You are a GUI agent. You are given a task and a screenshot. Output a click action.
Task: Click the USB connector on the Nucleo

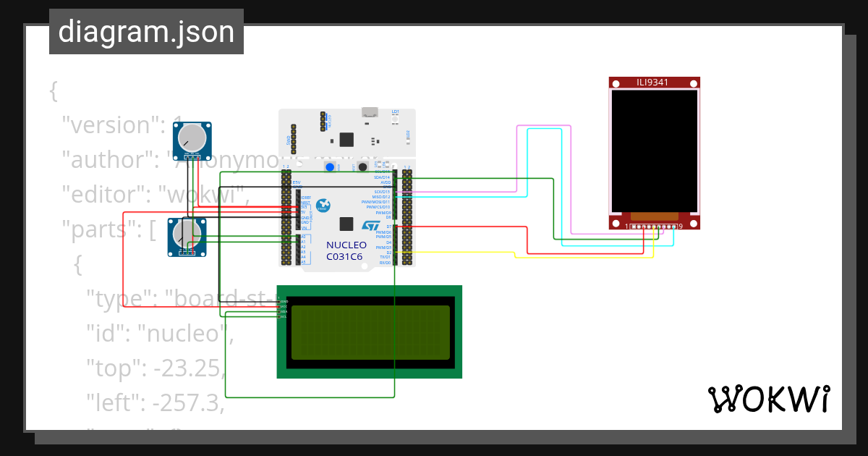coord(370,112)
